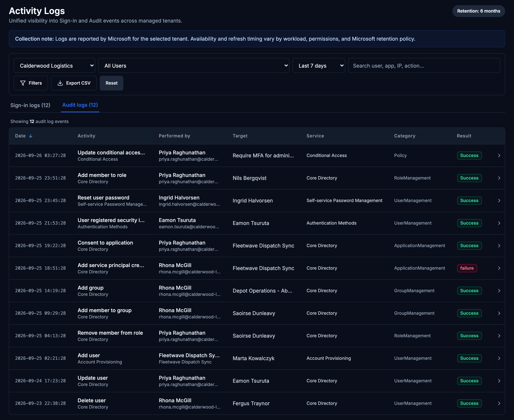This screenshot has height=420, width=514.
Task: Click the Authentication Methods service cell
Action: point(331,223)
